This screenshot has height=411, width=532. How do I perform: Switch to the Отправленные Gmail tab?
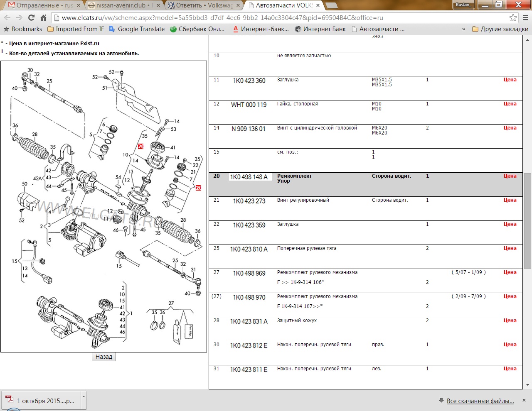41,5
